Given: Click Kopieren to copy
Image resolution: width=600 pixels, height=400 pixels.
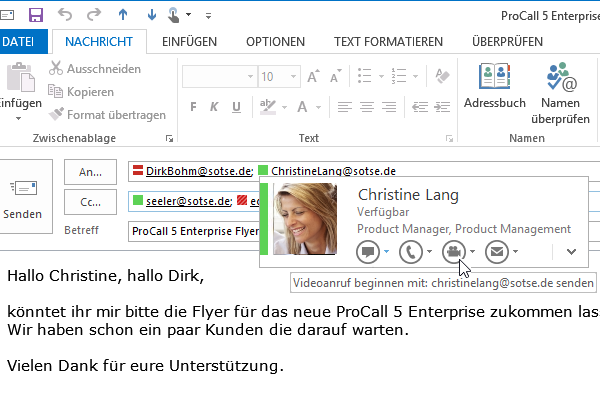Looking at the screenshot, I should click(x=81, y=92).
